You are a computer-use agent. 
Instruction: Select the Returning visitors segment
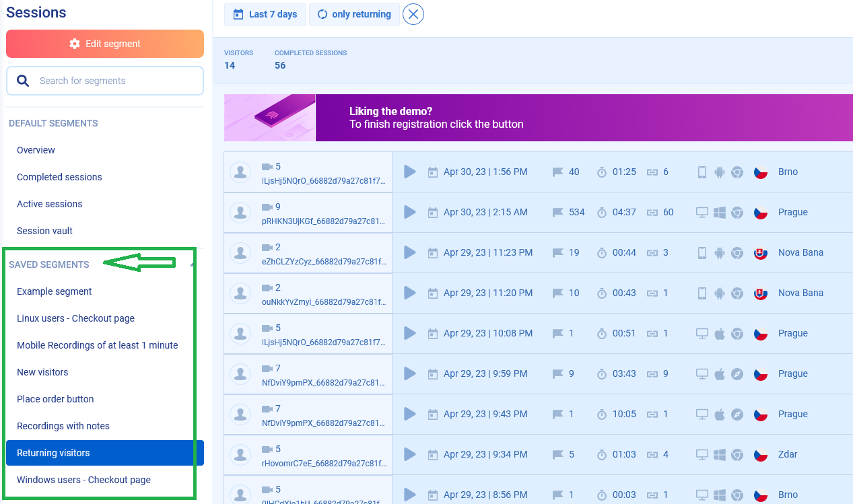(x=105, y=453)
